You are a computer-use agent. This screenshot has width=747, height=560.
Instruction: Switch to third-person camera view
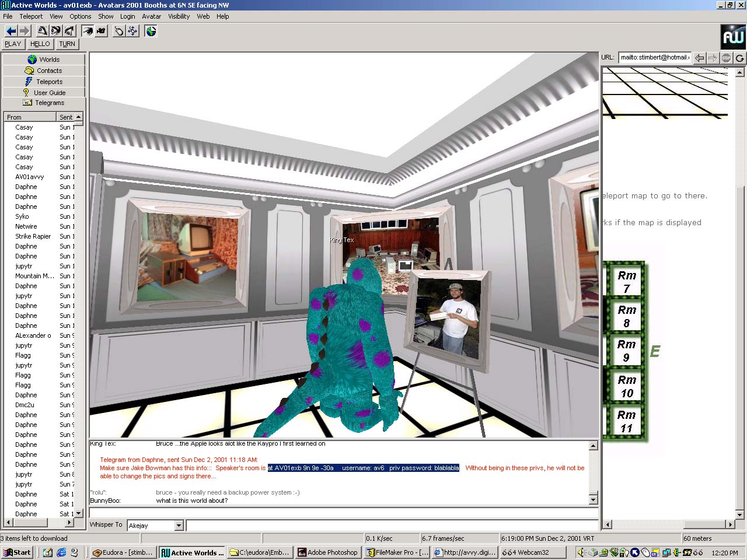(101, 31)
